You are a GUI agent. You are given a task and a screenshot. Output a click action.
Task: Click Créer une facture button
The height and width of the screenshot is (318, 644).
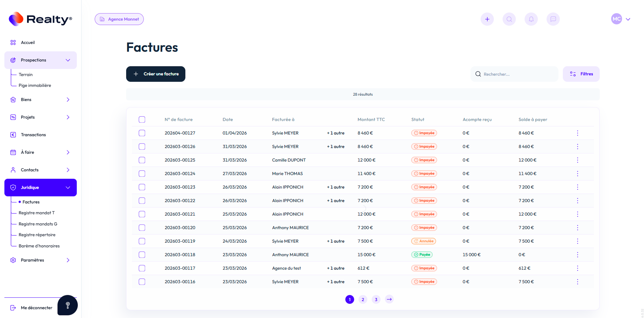(156, 74)
